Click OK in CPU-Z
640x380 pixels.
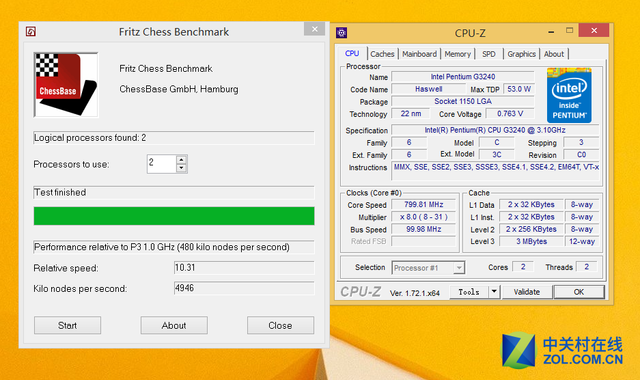pos(579,292)
